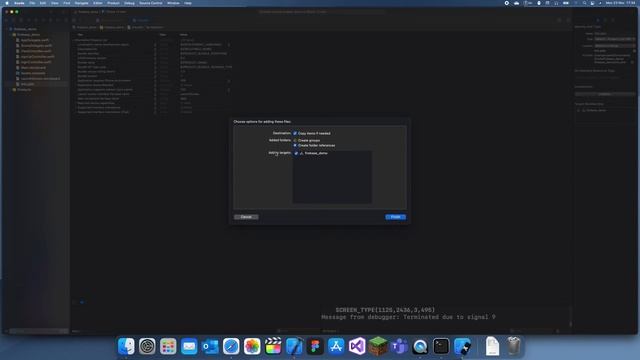This screenshot has width=640, height=360.
Task: Select ViewController.swift in navigator
Action: click(36, 51)
